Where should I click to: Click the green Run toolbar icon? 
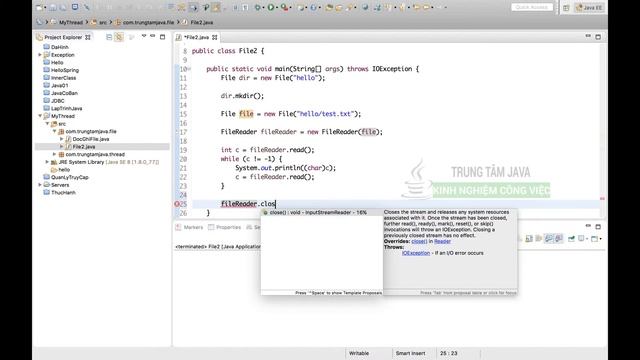click(271, 7)
